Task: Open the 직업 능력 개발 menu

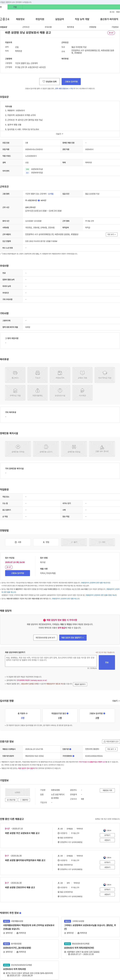Action: pyautogui.click(x=82, y=19)
